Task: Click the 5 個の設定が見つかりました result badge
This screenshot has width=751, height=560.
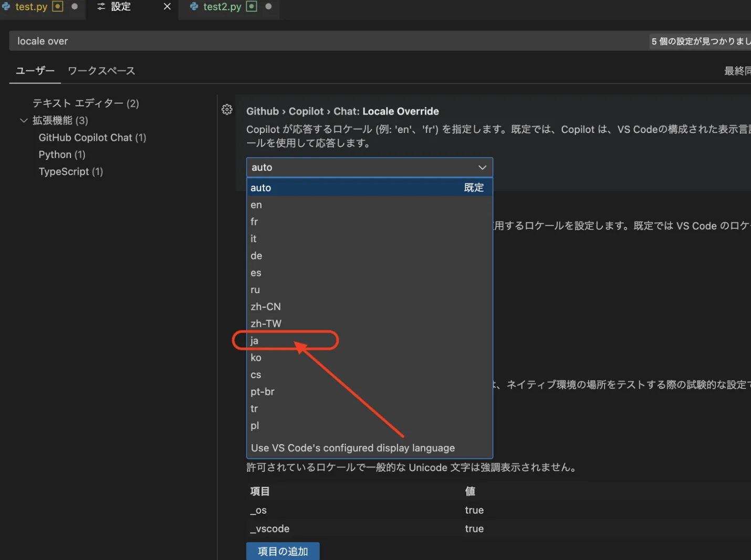Action: click(701, 41)
